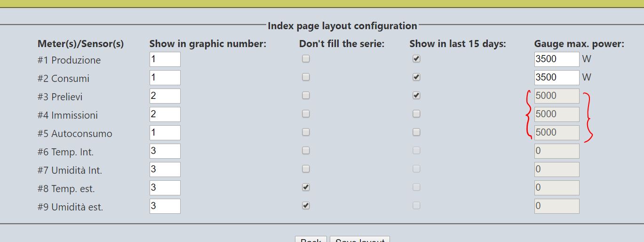Screen dimensions: 644x242
Task: Click the graphic number field for #1 Produzione
Action: pyautogui.click(x=165, y=59)
